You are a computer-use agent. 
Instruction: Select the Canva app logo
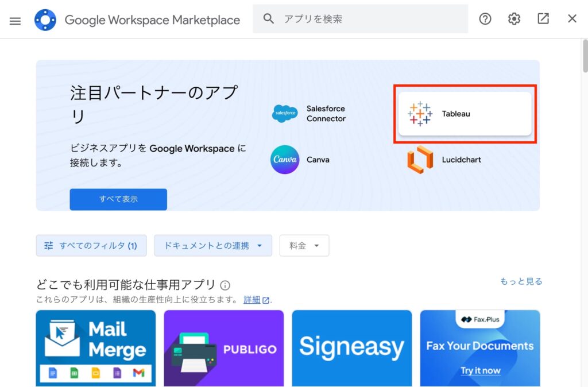pos(285,160)
